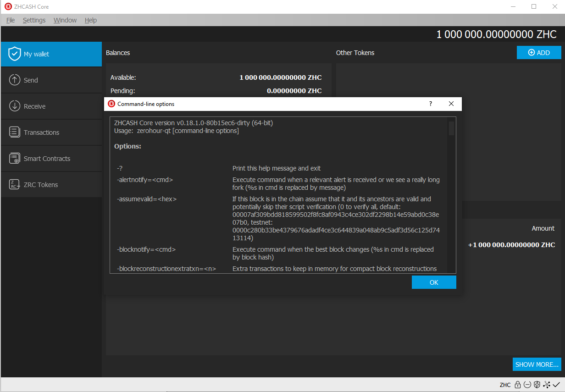
Task: Click the 'Extra transactions to keep in memory' text
Action: (x=334, y=269)
